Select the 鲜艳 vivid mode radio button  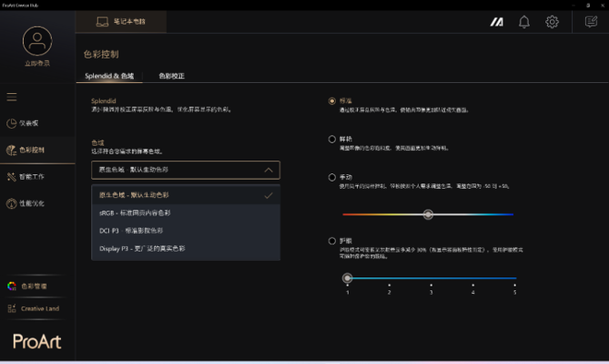332,139
